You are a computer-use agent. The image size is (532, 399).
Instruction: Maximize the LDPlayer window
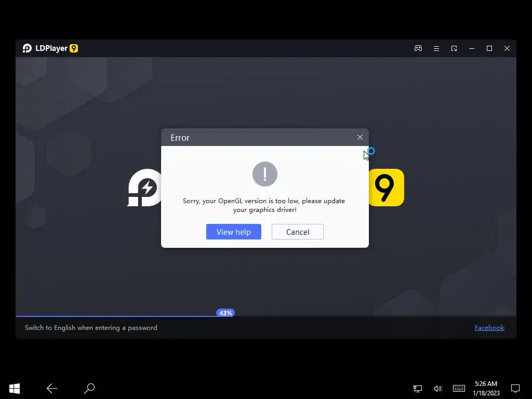[x=489, y=48]
